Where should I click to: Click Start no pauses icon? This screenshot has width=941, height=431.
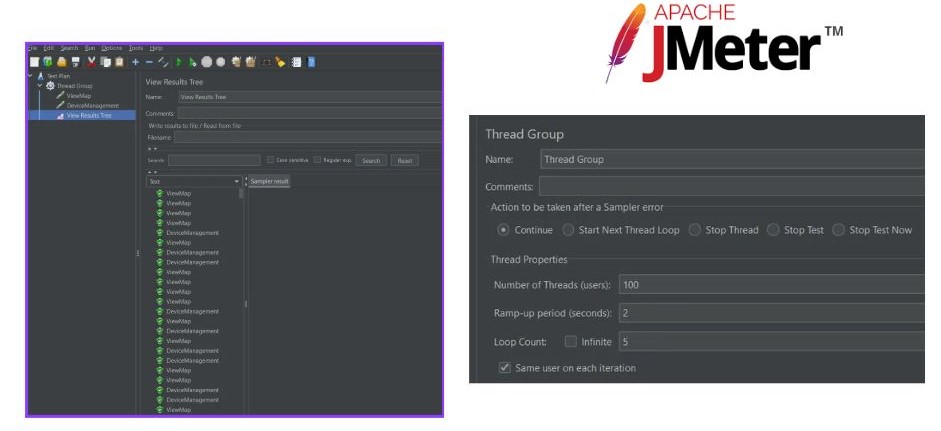click(193, 62)
